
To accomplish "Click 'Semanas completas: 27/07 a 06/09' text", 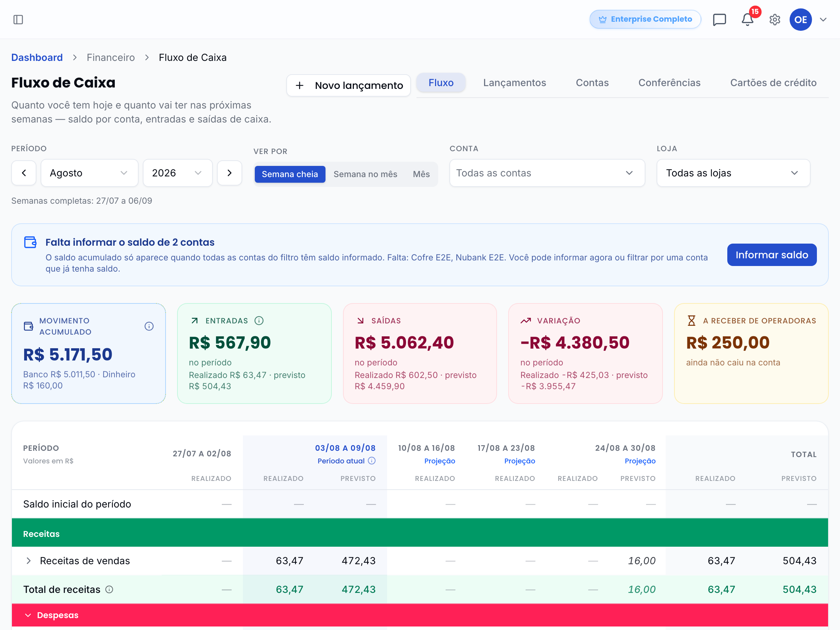I will [x=82, y=201].
